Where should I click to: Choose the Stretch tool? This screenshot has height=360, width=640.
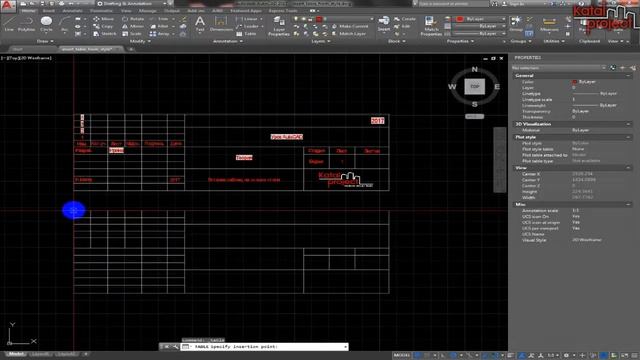point(105,33)
